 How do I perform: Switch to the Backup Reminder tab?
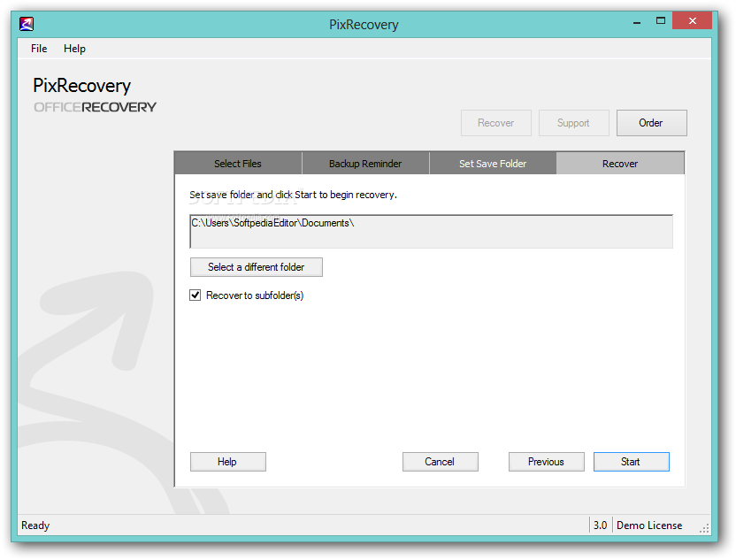coord(365,164)
